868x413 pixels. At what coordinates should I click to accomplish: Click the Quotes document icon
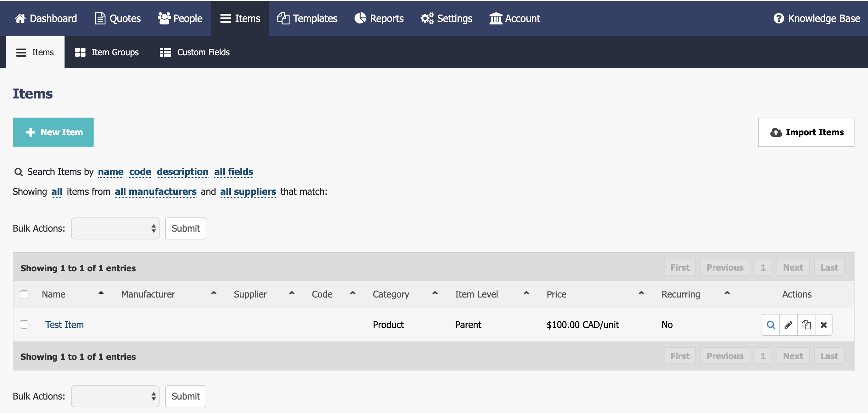coord(100,18)
